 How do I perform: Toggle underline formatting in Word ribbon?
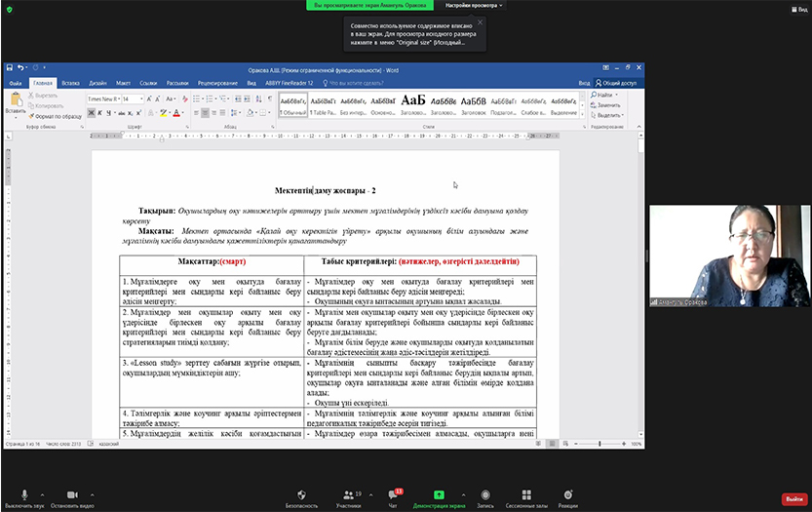(108, 112)
